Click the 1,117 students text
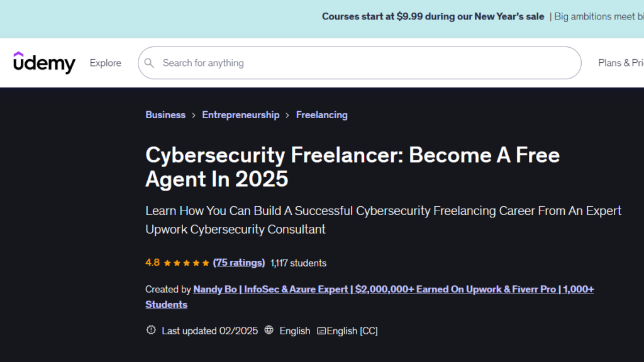Viewport: 644px width, 362px height. [x=298, y=263]
